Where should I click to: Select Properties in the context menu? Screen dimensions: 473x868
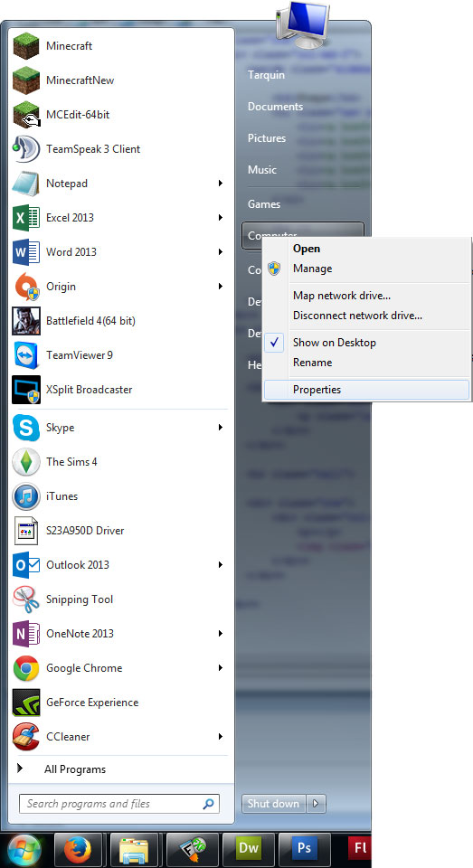coord(366,390)
